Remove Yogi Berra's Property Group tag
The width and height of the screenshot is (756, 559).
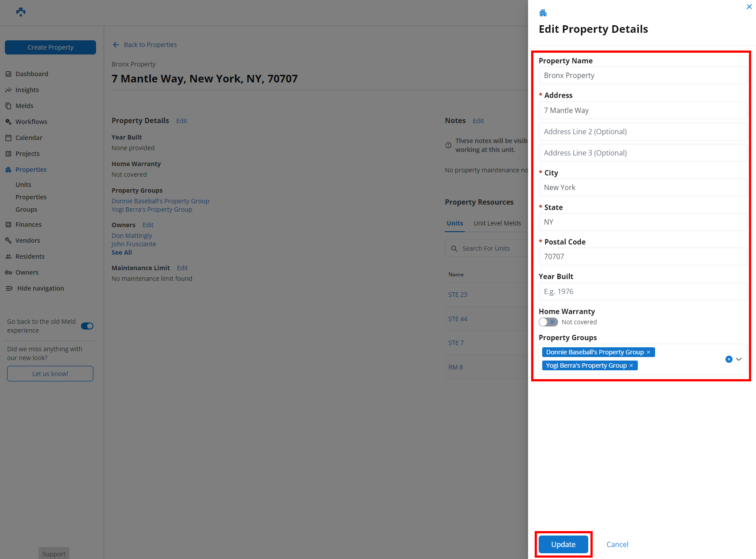point(631,365)
